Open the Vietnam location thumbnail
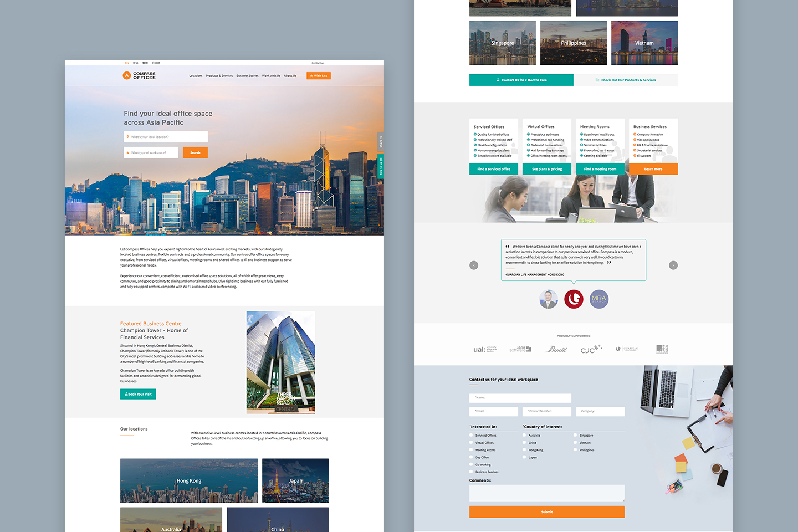Screen dimensions: 798x532 pyautogui.click(x=644, y=43)
